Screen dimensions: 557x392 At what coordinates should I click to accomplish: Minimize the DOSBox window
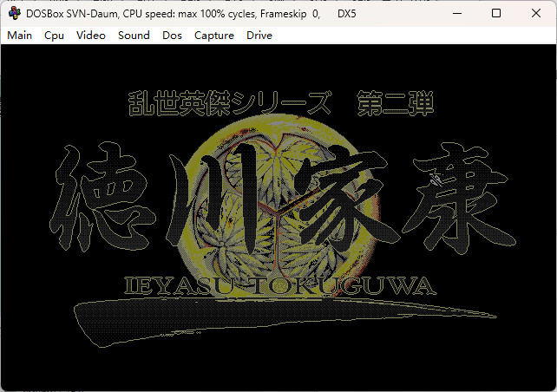tap(455, 14)
